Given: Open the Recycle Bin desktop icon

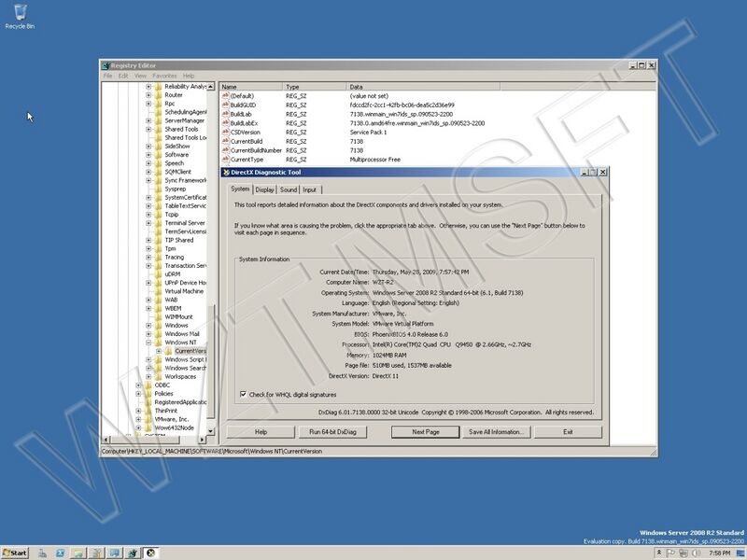Looking at the screenshot, I should [x=20, y=16].
